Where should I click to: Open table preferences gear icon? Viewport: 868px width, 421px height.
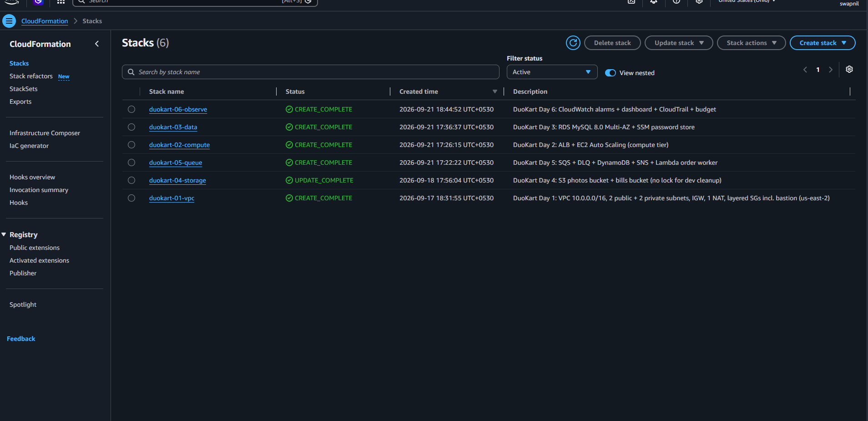point(849,69)
